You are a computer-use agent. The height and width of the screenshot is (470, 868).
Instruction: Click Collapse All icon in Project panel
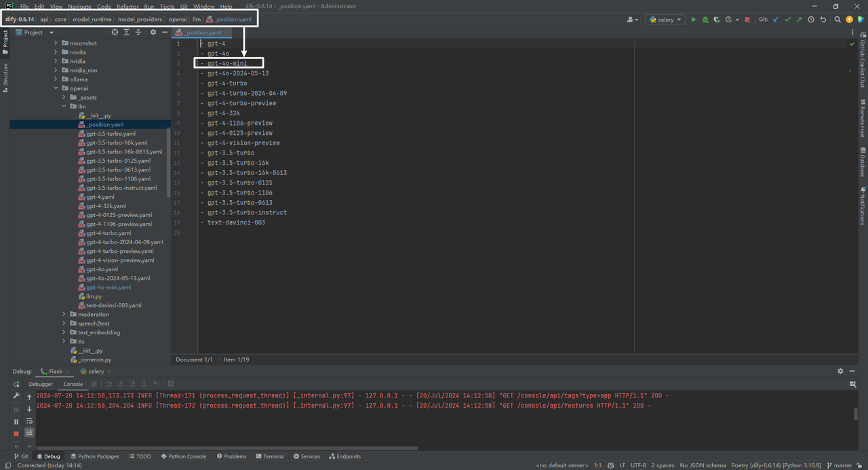138,33
